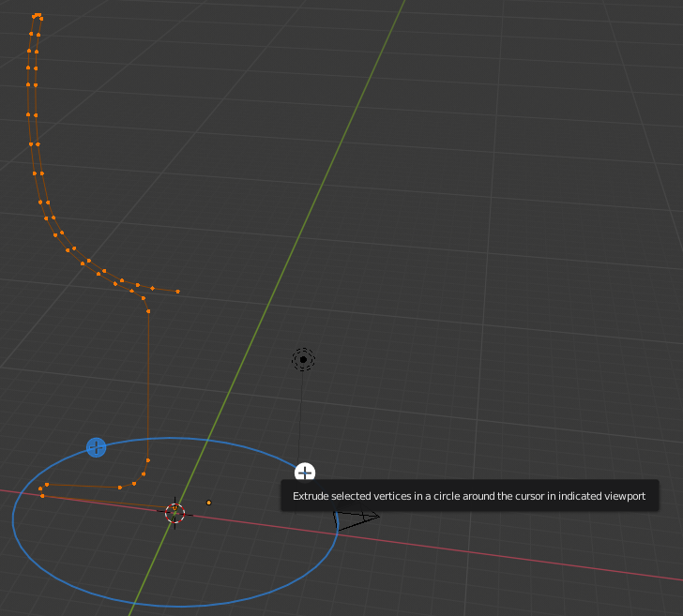Click the "Extrude selected vertices" tooltip text
The image size is (683, 616).
[469, 496]
